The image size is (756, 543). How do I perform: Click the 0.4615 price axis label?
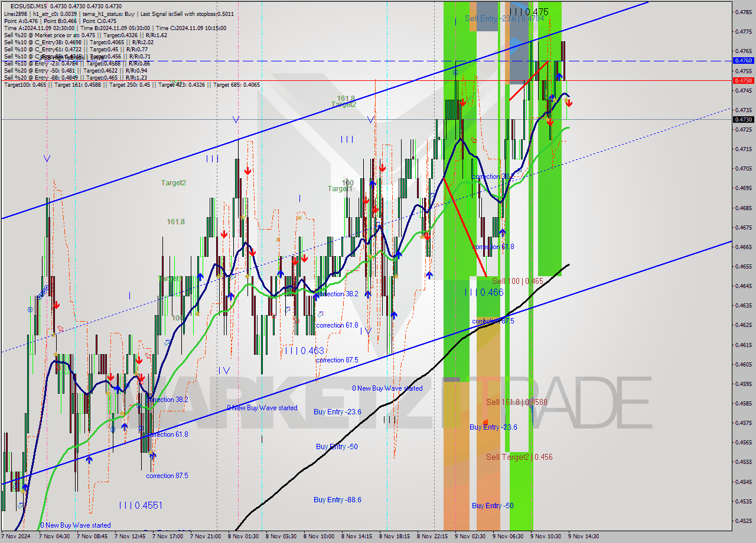click(743, 345)
